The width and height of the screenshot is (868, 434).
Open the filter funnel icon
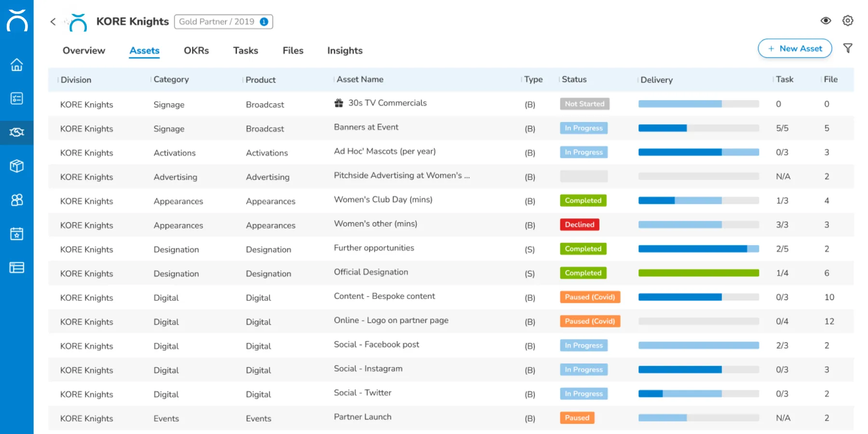click(848, 48)
